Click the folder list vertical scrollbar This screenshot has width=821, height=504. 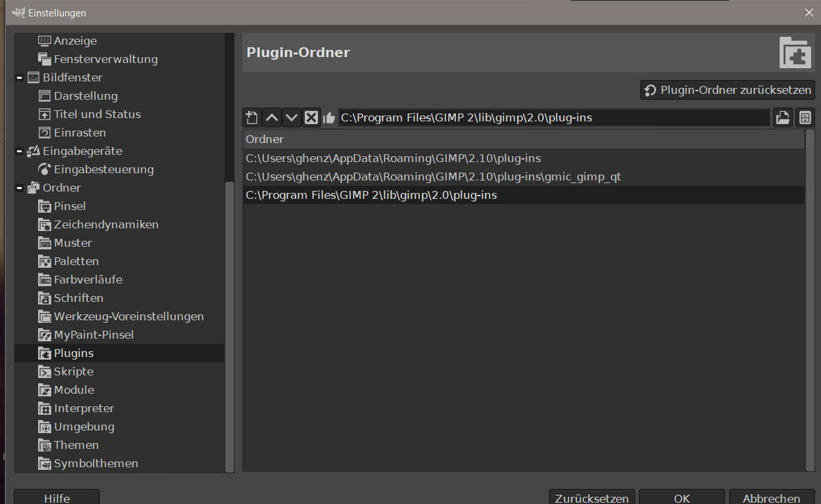(810, 300)
